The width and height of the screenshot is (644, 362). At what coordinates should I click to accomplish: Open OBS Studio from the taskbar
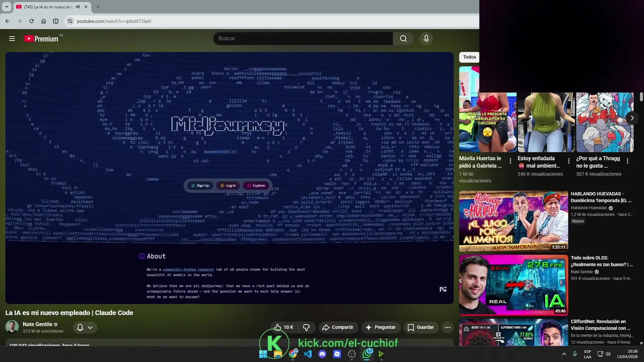(x=352, y=354)
